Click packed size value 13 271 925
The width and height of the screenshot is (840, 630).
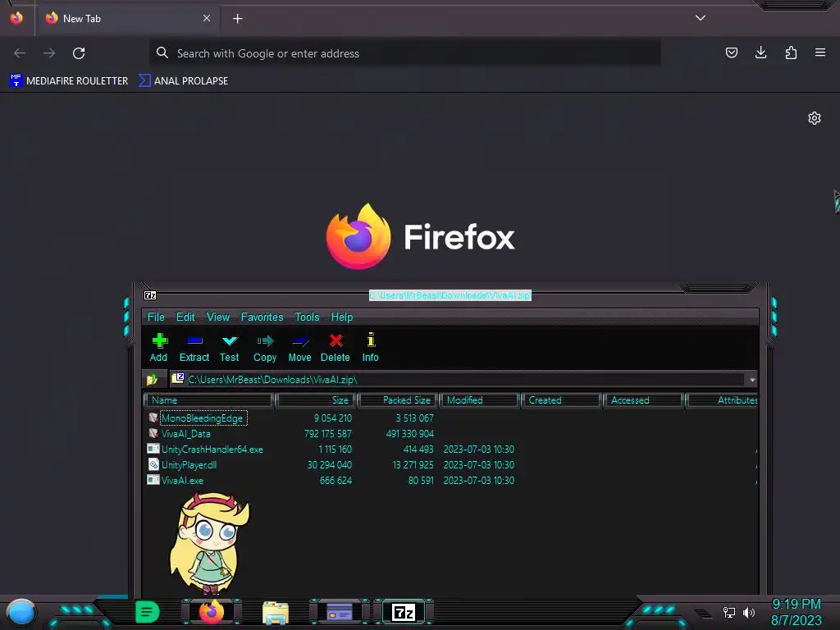point(413,464)
